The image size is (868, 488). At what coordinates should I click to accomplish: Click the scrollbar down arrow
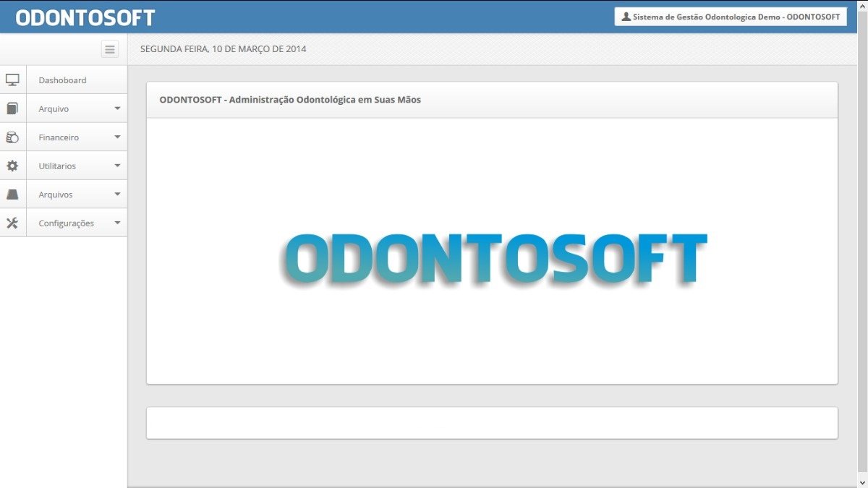[861, 481]
